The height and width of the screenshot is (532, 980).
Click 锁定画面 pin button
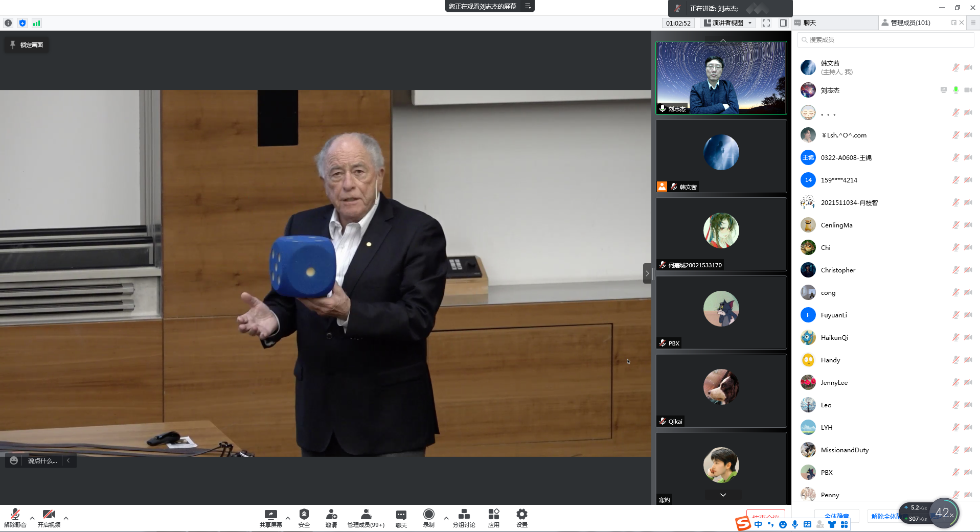point(27,45)
